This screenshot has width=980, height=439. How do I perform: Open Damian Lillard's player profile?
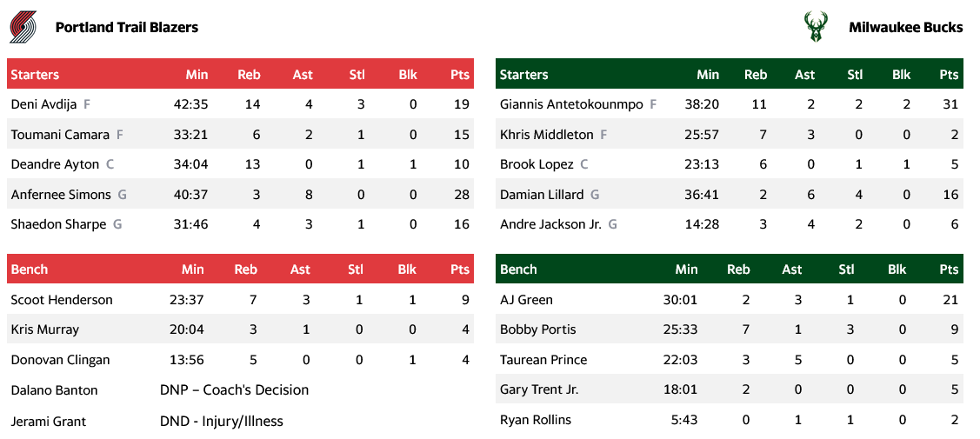(542, 195)
